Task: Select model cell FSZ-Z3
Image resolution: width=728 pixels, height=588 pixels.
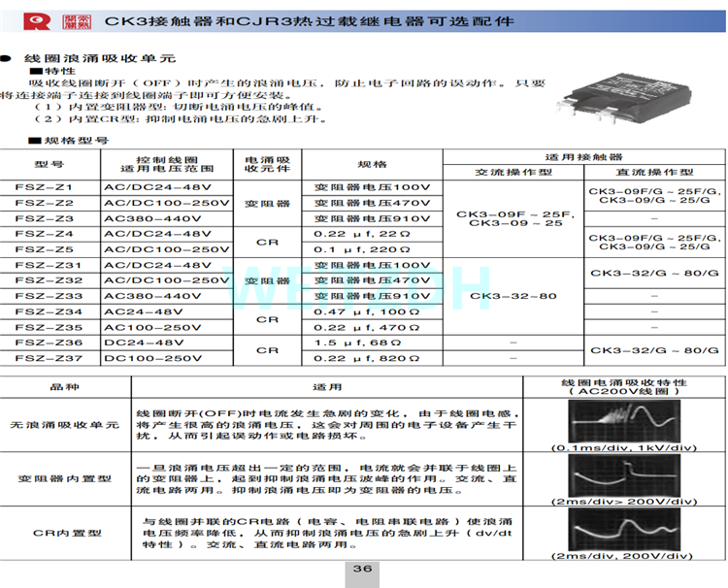Action: (x=44, y=218)
